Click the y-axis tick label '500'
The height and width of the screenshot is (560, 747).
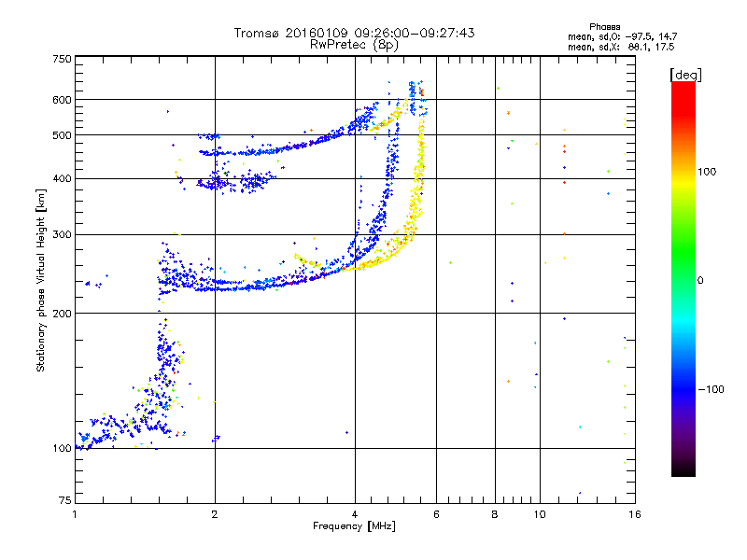[x=62, y=135]
